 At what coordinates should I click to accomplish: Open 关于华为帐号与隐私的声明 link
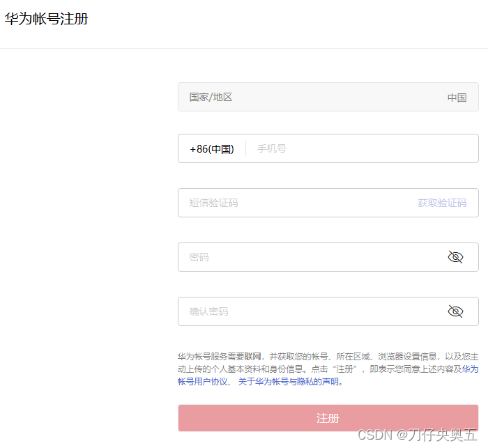pos(288,381)
